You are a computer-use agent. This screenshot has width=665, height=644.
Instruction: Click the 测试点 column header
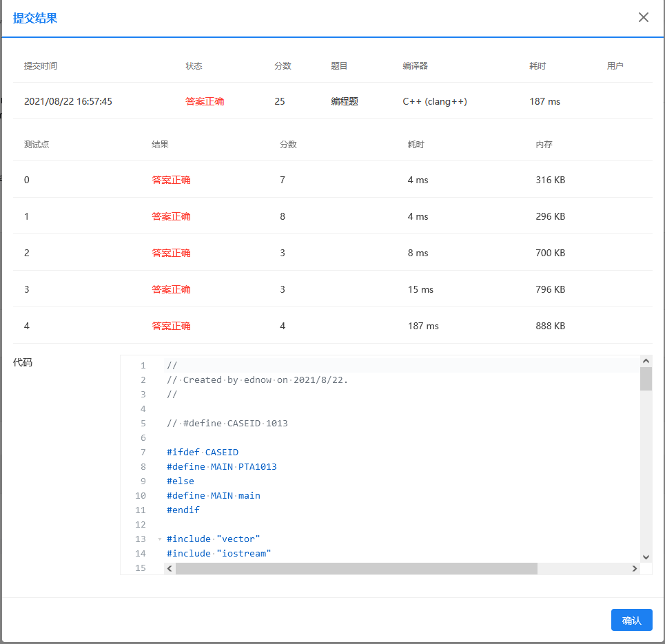(36, 144)
